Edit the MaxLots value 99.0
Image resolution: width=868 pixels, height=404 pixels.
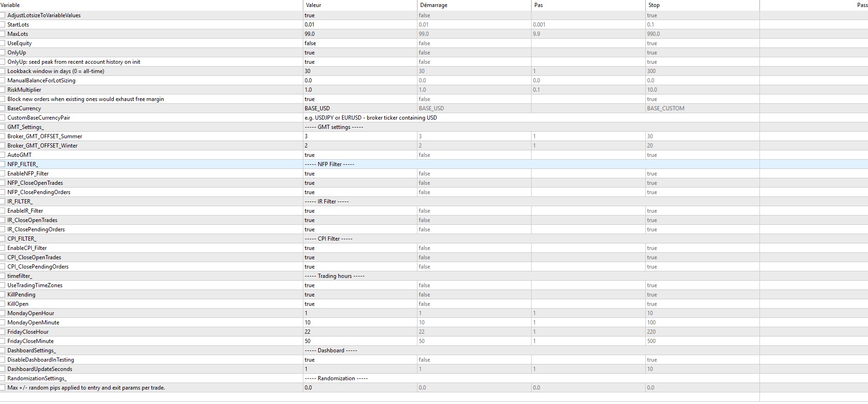point(310,34)
